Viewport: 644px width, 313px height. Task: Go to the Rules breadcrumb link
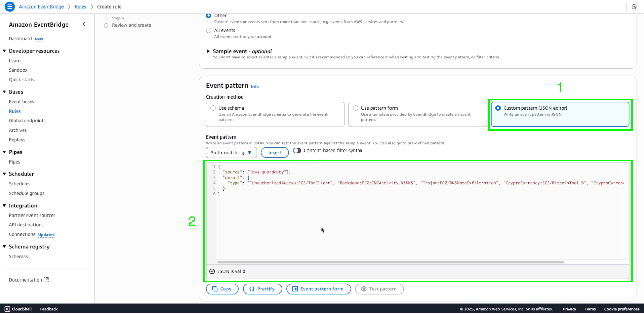pos(80,6)
